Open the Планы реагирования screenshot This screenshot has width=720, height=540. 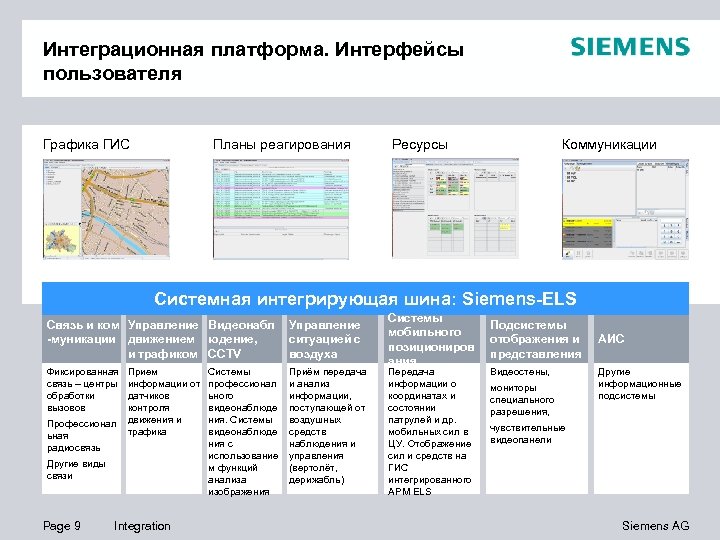pos(281,209)
